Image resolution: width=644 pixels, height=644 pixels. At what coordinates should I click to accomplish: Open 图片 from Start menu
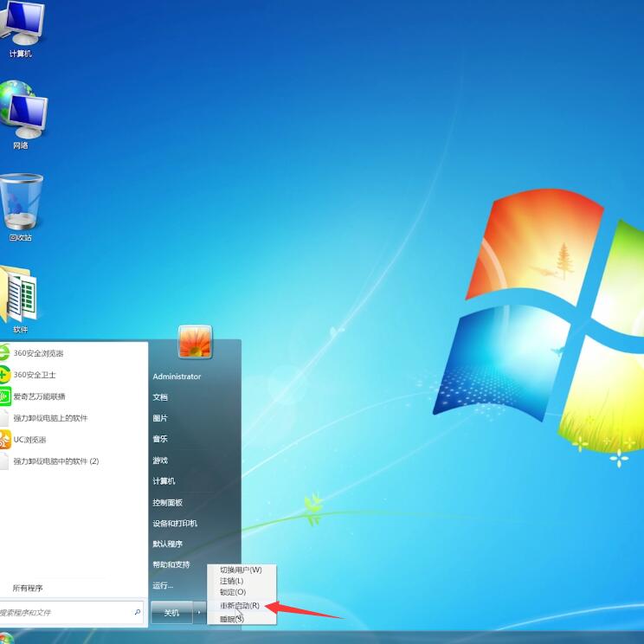coord(160,418)
